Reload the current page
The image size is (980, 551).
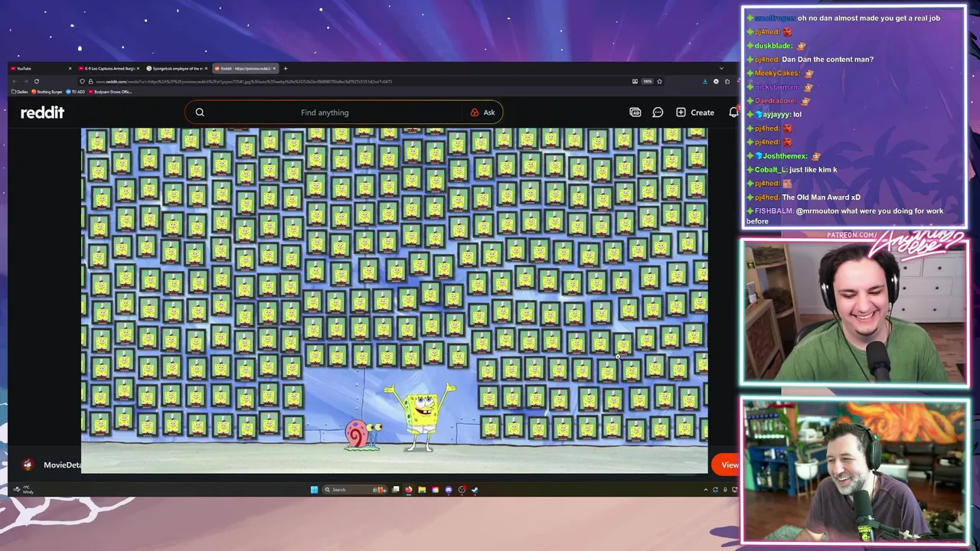click(36, 81)
